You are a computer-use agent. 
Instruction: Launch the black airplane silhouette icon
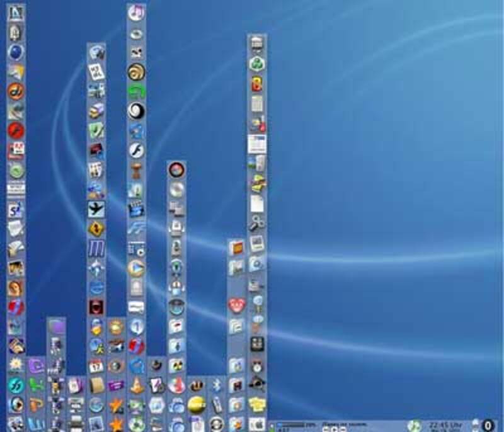[x=96, y=209]
